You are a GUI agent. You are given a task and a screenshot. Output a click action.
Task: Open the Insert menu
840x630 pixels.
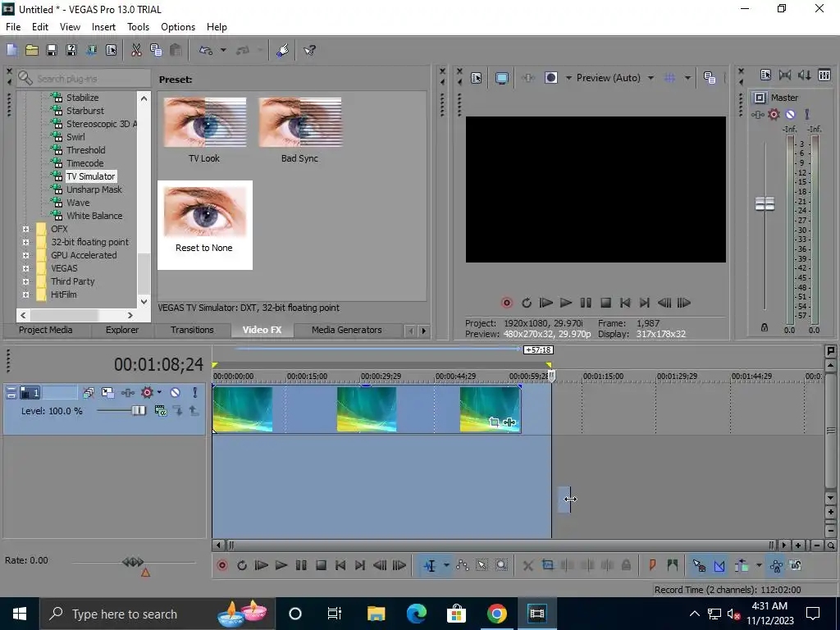click(x=103, y=27)
